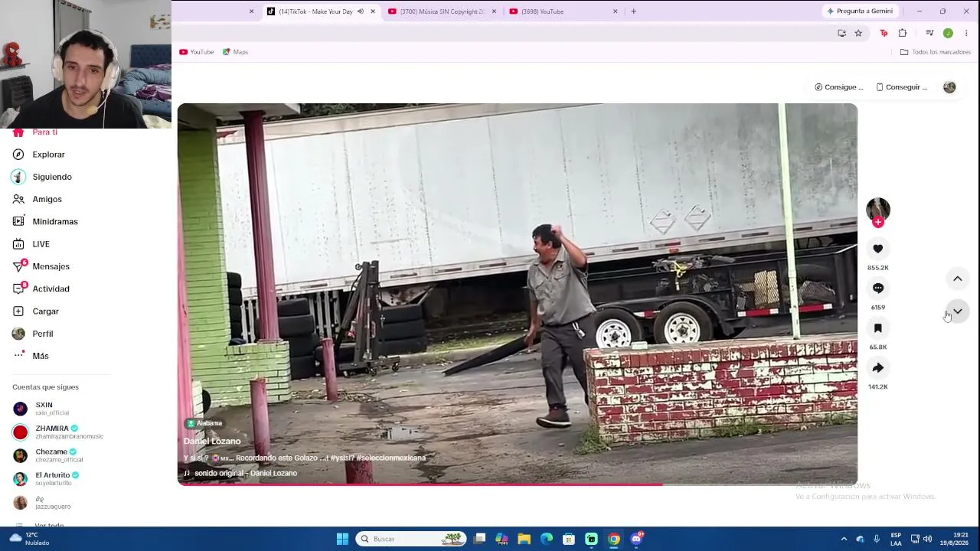Click the taskbar Buscar search box

click(412, 539)
